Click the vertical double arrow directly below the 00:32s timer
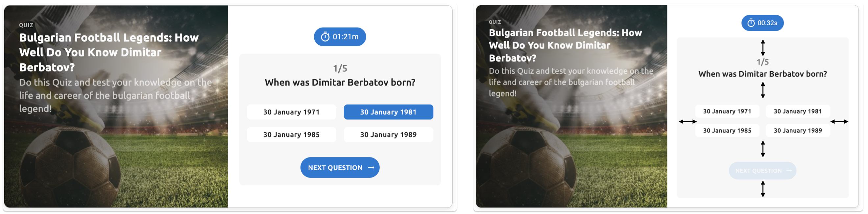 [x=763, y=48]
